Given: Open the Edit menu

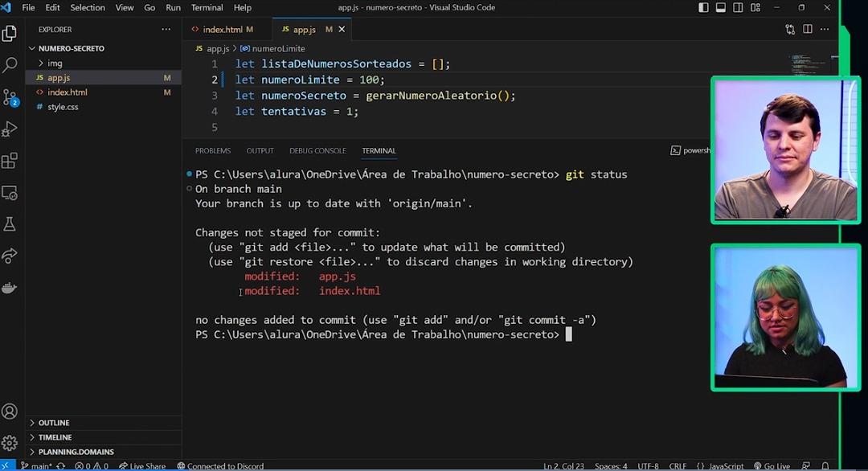Looking at the screenshot, I should tap(52, 8).
